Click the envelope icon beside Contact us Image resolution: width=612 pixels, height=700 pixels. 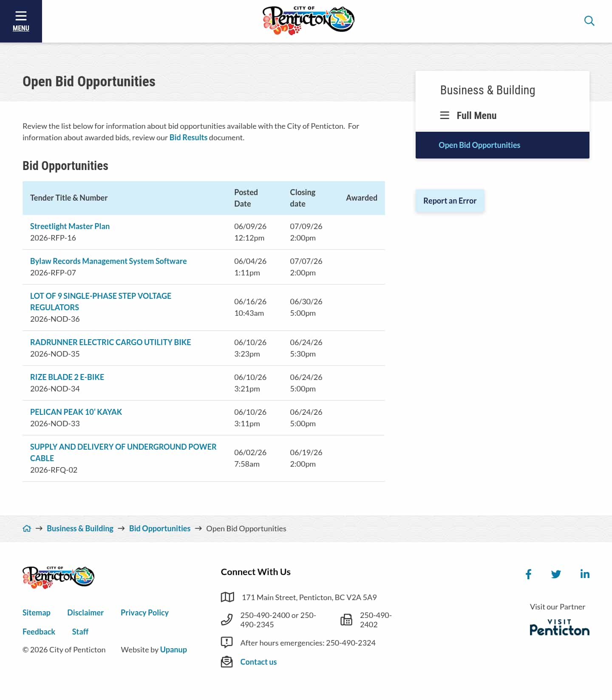[x=227, y=662]
